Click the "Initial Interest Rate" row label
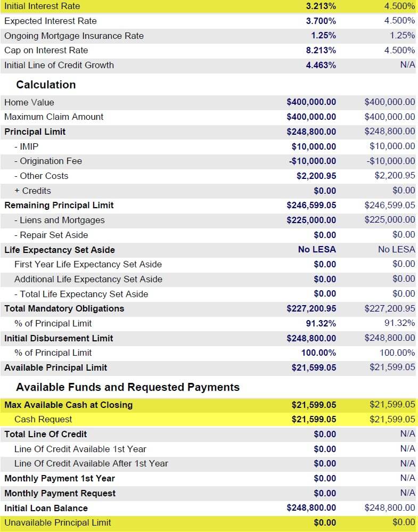Viewport: 418px width, 532px height. 42,6
